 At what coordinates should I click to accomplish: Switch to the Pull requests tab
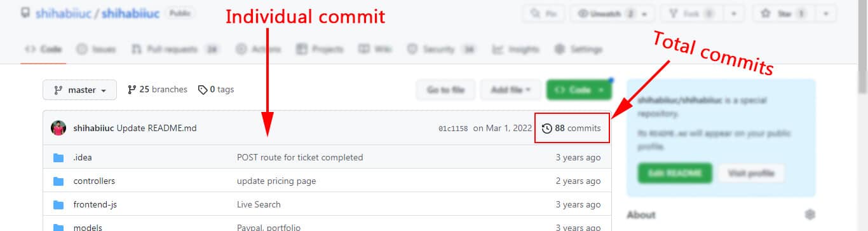click(175, 49)
